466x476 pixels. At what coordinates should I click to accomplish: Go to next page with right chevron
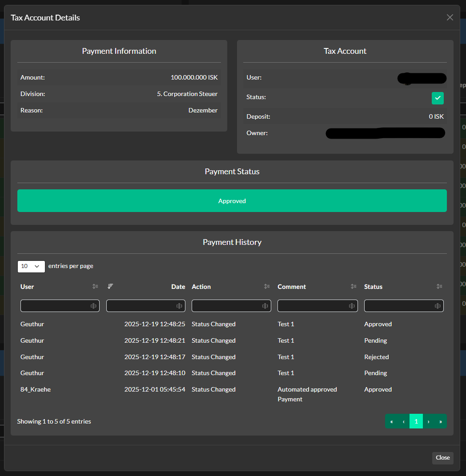click(428, 421)
